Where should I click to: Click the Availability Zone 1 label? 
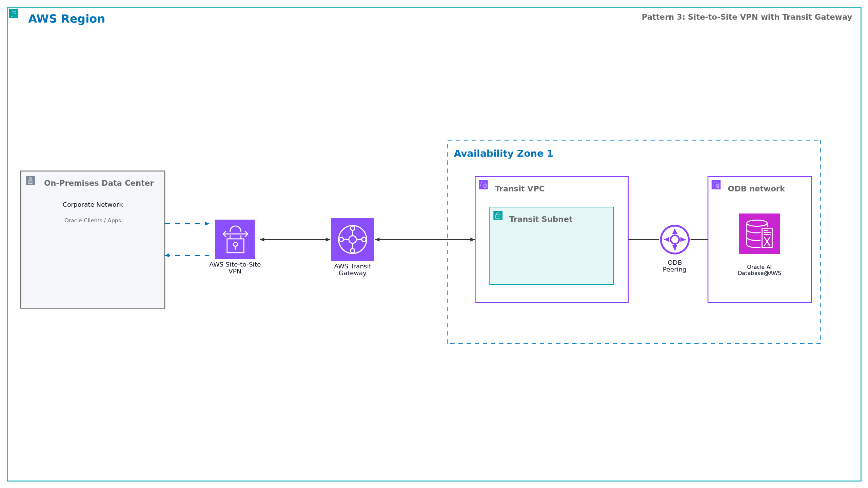(x=504, y=154)
